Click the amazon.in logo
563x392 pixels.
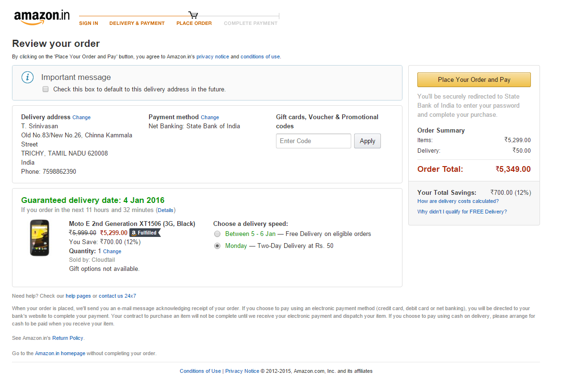tap(42, 17)
